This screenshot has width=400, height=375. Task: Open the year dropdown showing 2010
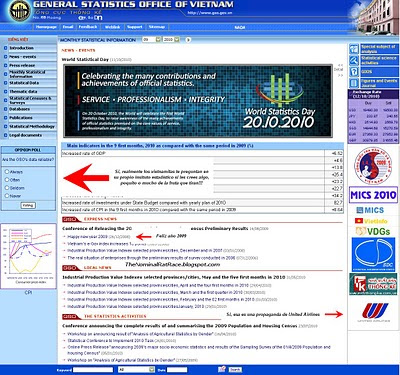pyautogui.click(x=171, y=40)
